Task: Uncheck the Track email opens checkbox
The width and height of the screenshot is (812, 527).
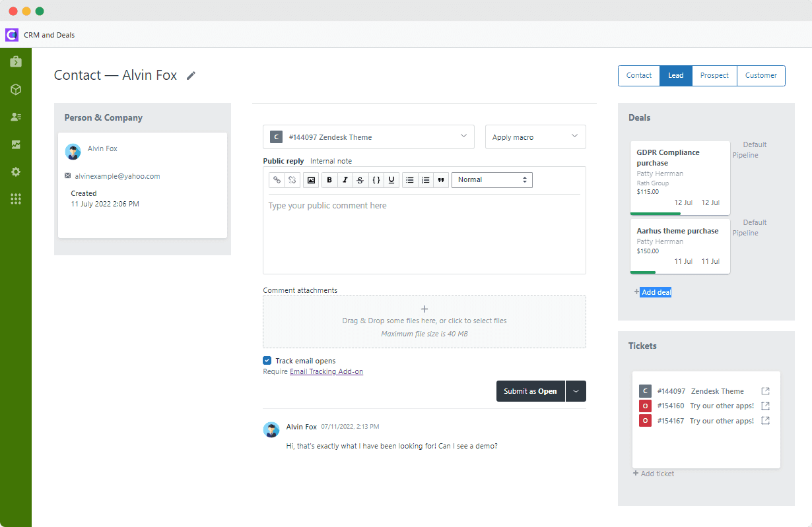Action: tap(267, 360)
